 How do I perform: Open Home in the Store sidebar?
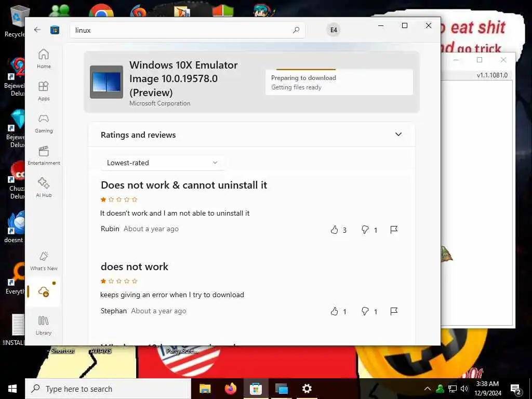point(44,59)
